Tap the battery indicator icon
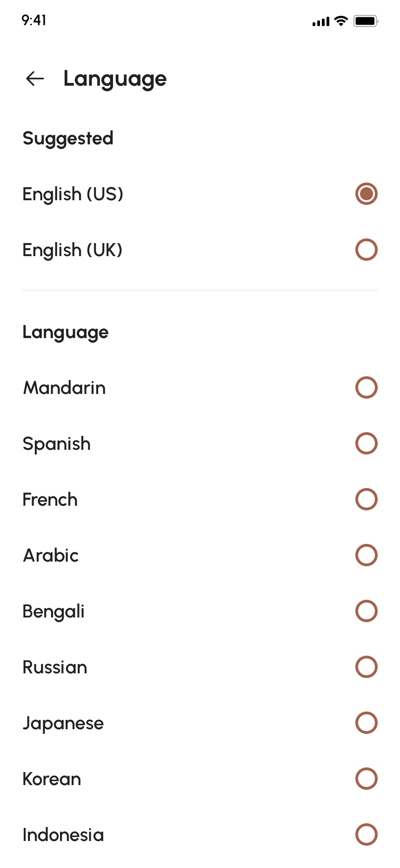 pos(366,21)
